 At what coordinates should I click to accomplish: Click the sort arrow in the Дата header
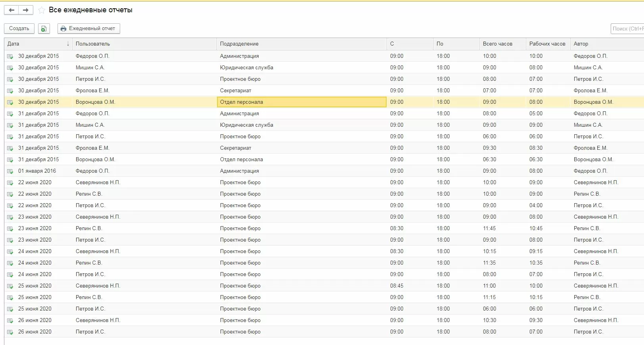point(68,44)
